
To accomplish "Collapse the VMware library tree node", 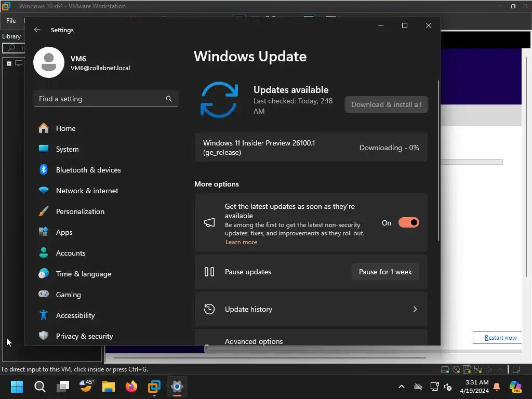I will (9, 63).
